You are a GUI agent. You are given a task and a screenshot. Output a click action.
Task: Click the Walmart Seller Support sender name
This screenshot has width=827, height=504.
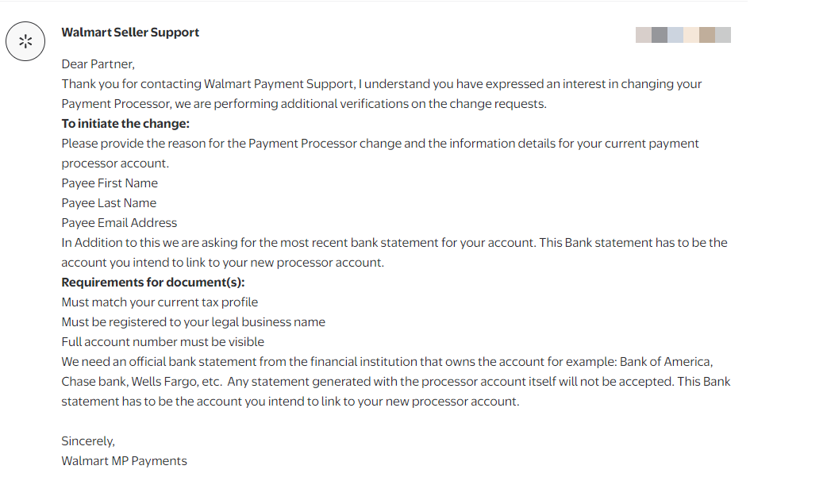[130, 33]
